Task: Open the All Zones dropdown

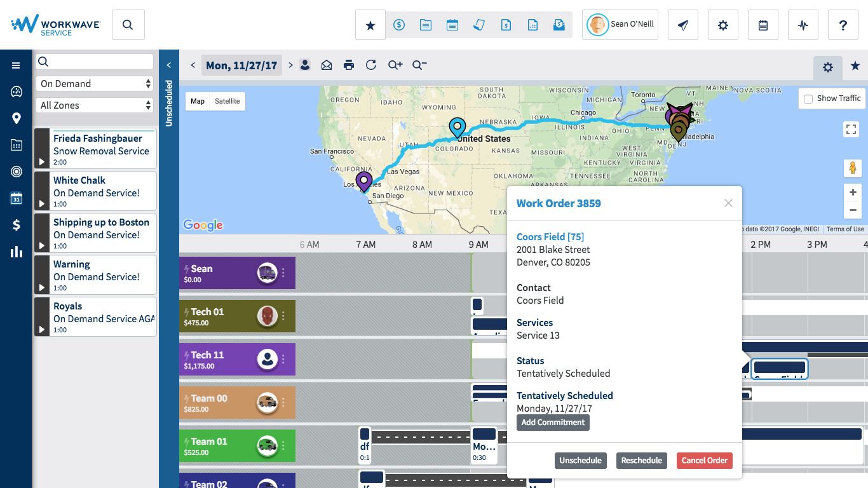Action: pyautogui.click(x=95, y=105)
